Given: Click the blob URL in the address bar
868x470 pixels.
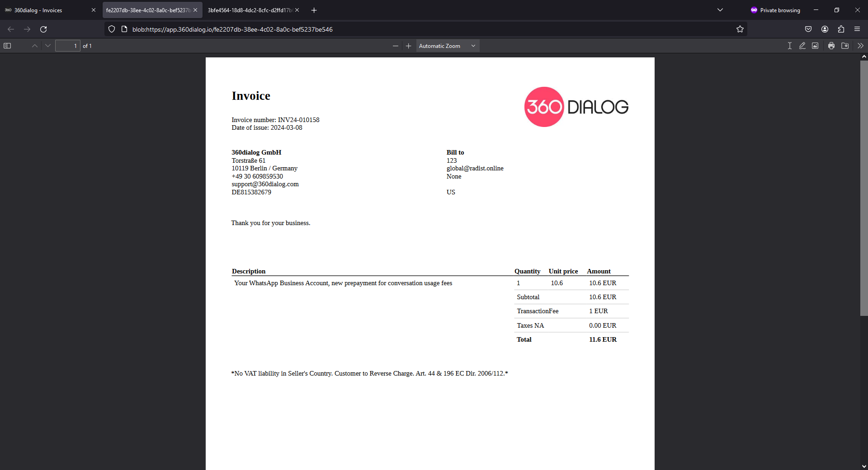Looking at the screenshot, I should click(x=232, y=29).
